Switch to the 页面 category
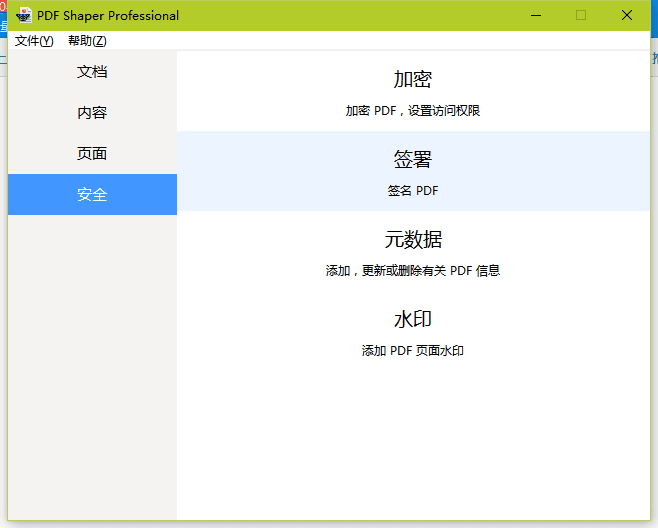Viewport: 658px width, 528px height. pos(92,154)
